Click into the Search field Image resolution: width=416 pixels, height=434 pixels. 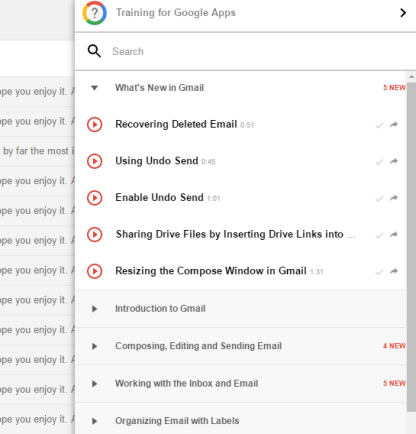245,51
